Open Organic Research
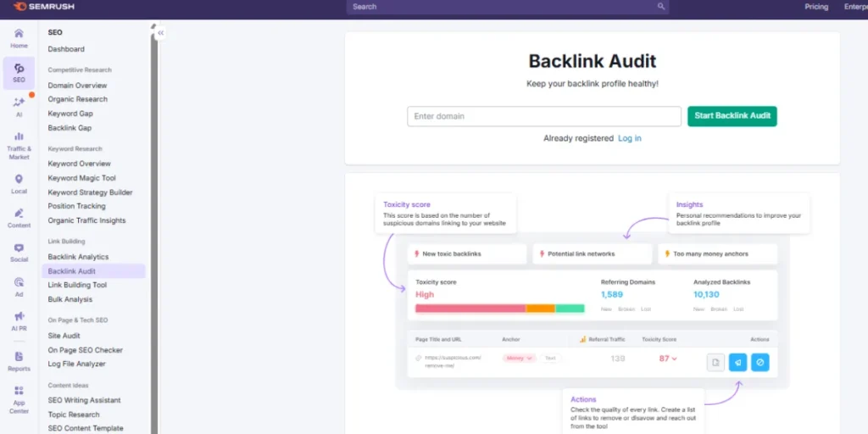 tap(77, 99)
